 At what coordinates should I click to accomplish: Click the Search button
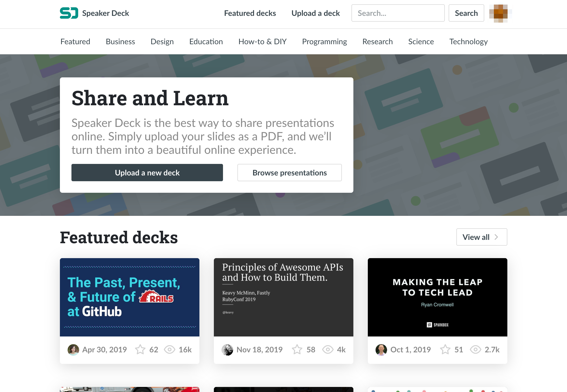coord(466,13)
